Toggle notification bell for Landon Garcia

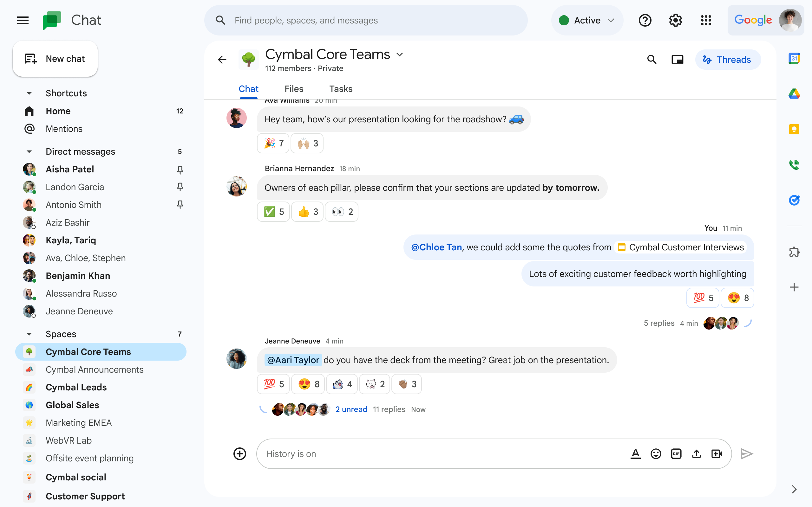(180, 187)
